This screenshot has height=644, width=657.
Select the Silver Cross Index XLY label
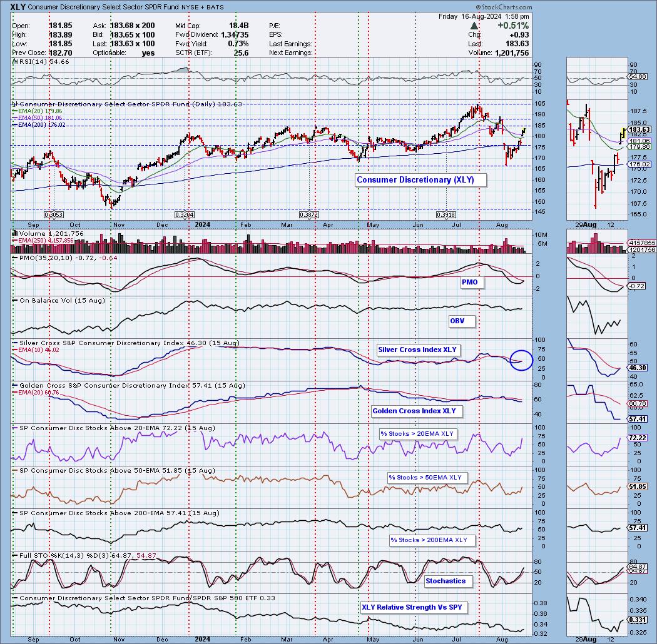(417, 350)
